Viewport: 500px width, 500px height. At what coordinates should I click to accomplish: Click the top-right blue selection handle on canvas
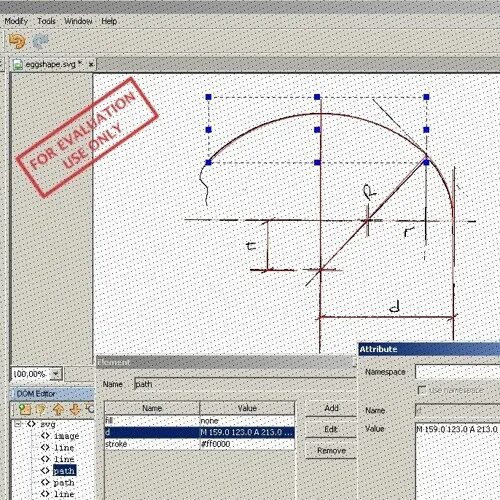426,97
